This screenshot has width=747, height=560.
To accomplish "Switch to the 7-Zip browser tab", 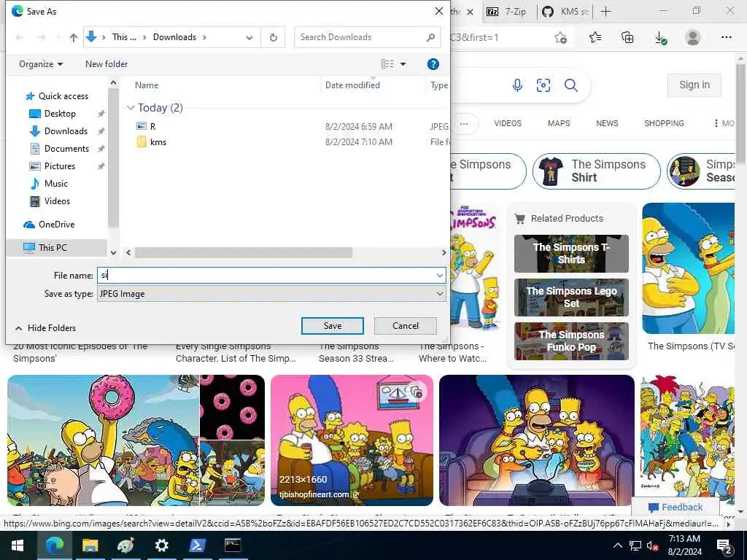I will pyautogui.click(x=507, y=12).
